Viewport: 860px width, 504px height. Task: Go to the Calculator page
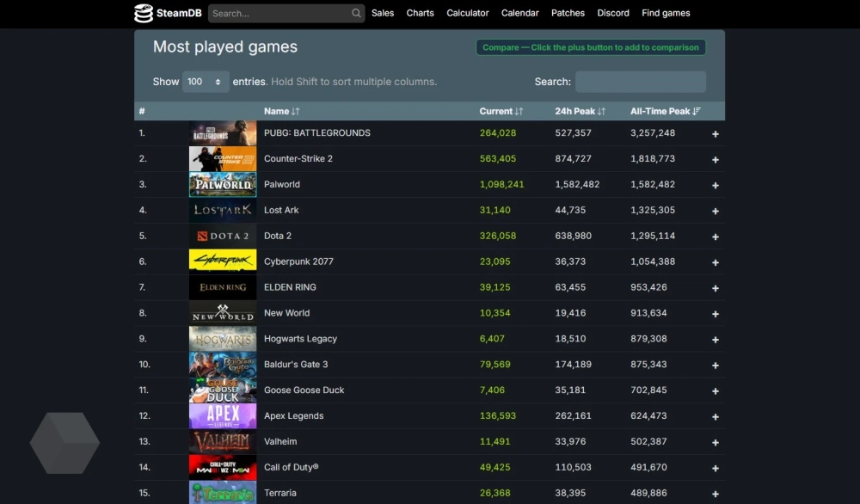[x=467, y=13]
